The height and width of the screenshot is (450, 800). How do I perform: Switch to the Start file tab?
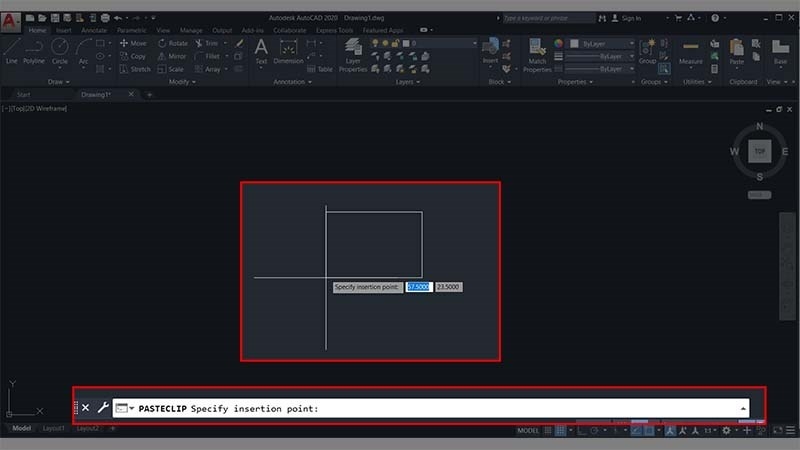click(x=23, y=94)
